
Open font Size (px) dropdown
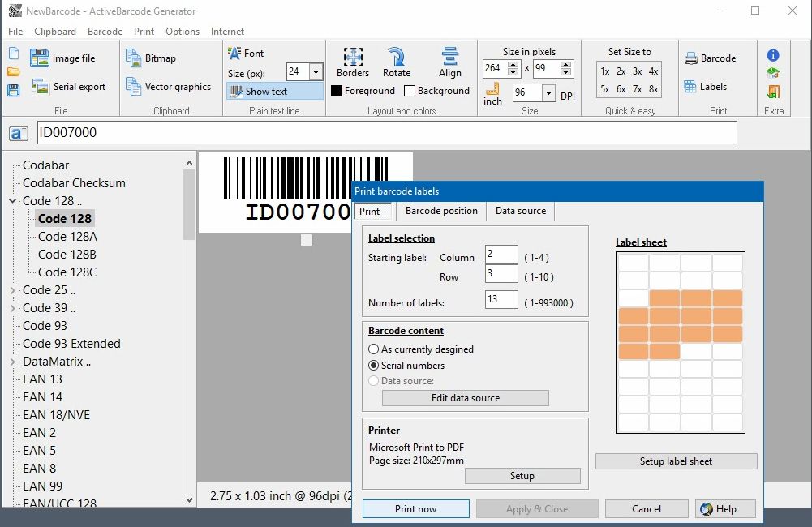(316, 72)
